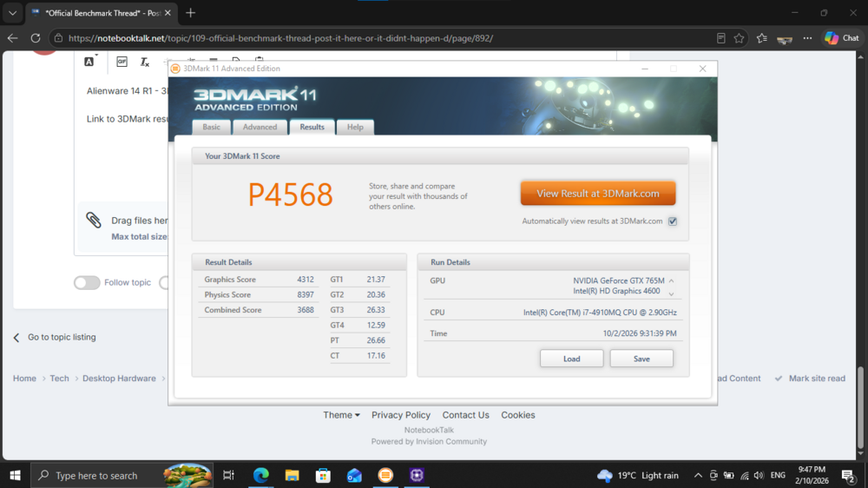Image resolution: width=868 pixels, height=488 pixels.
Task: Click the Tech breadcrumb link
Action: pos(59,379)
